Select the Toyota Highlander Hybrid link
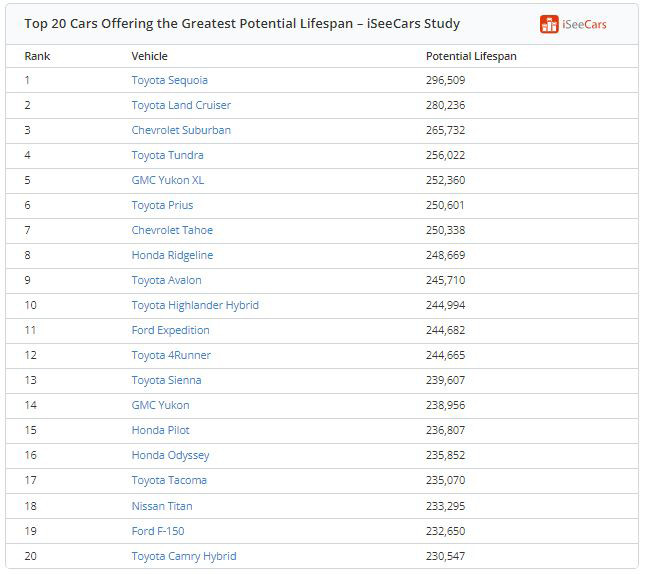645x574 pixels. 195,305
